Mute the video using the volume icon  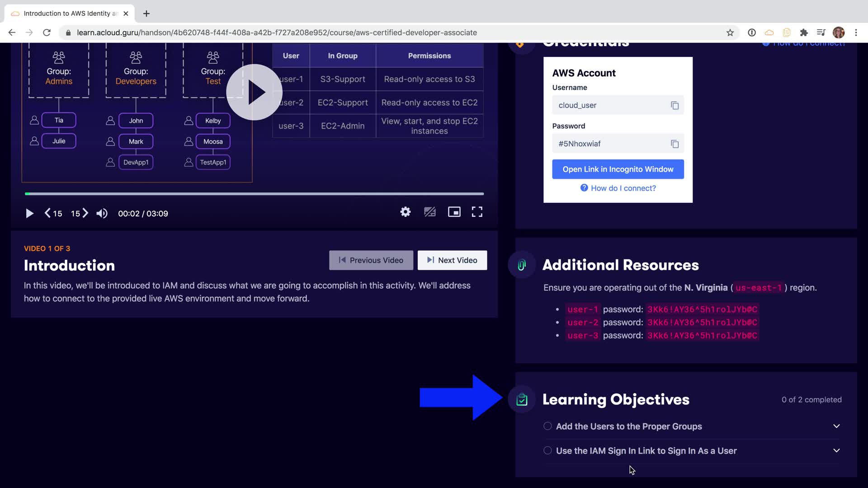[102, 213]
